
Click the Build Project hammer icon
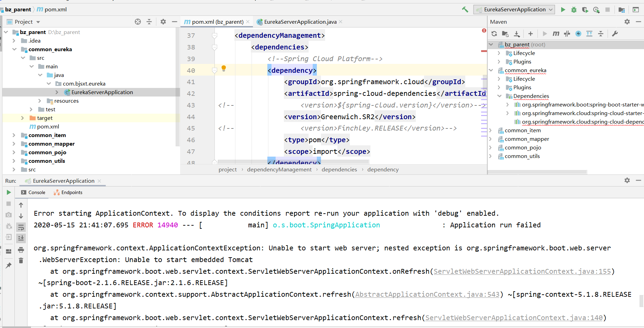[x=465, y=10]
